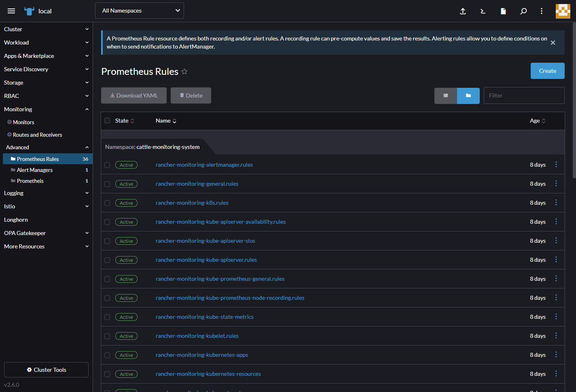The image size is (576, 392).
Task: Open the All Namespaces dropdown
Action: click(x=140, y=11)
